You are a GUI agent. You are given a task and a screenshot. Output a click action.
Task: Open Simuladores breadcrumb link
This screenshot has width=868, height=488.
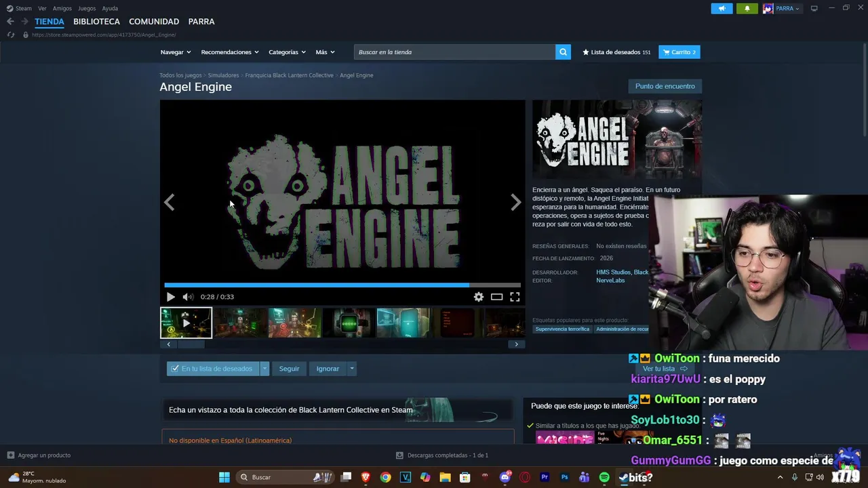click(223, 75)
